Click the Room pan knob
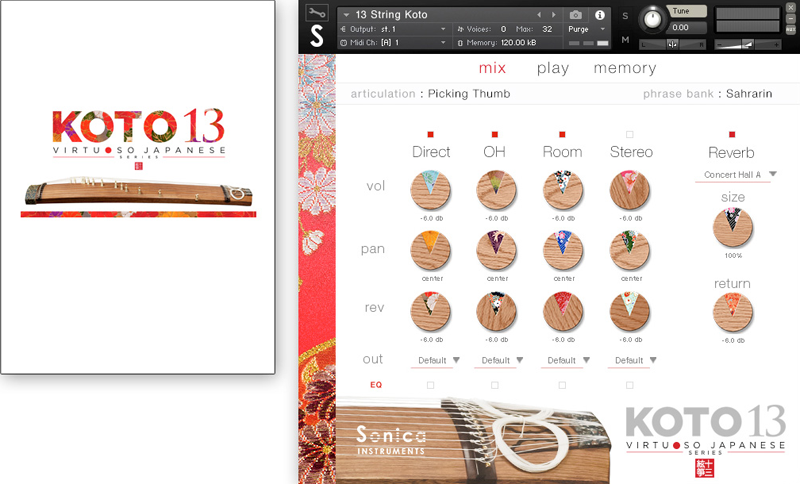The image size is (800, 484). (x=563, y=250)
